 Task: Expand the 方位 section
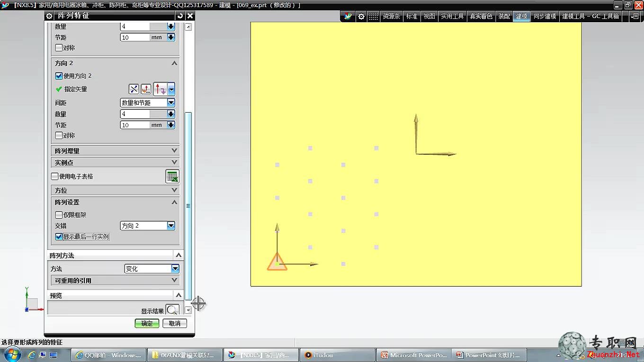(174, 190)
